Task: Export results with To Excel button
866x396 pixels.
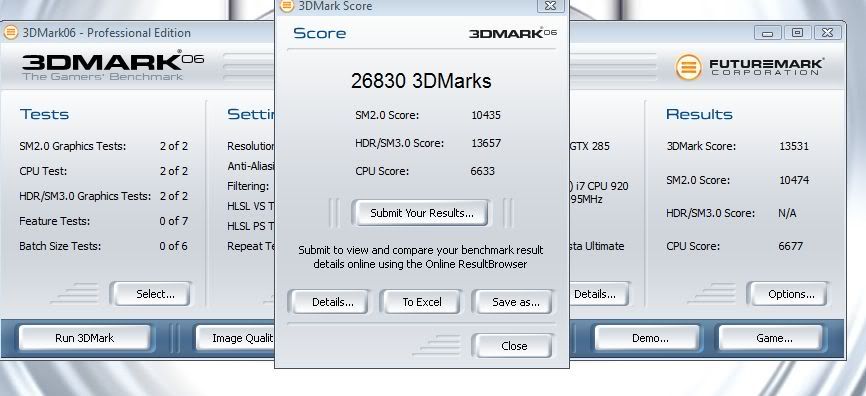Action: pos(421,302)
